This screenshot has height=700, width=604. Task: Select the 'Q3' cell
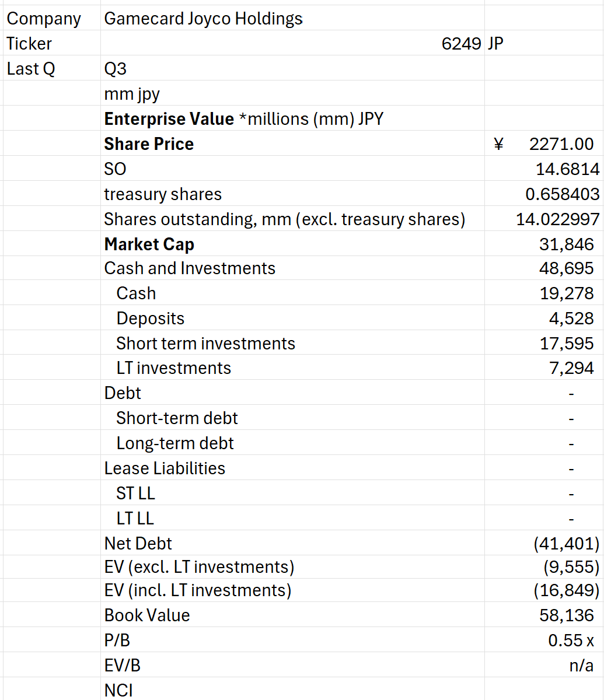point(116,69)
